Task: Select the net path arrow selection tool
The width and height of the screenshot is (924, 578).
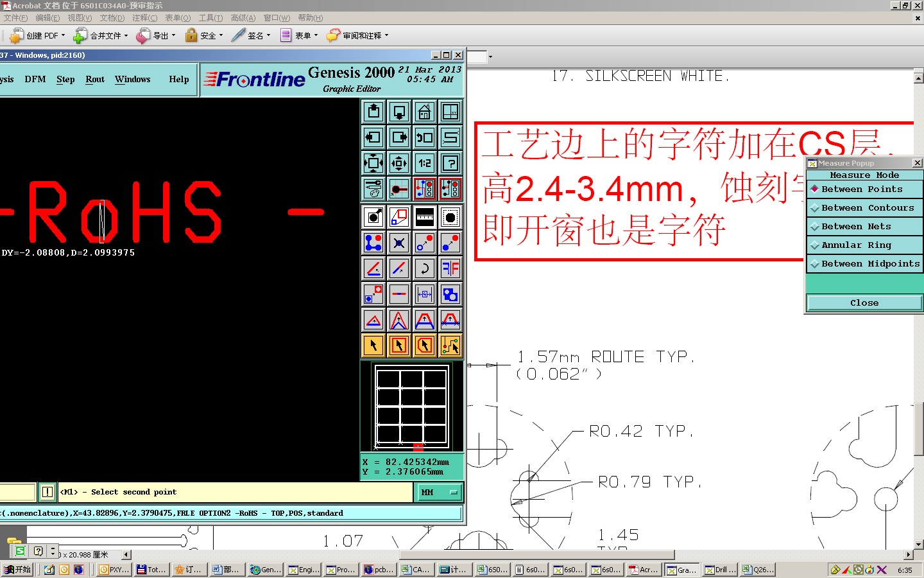Action: click(x=450, y=346)
